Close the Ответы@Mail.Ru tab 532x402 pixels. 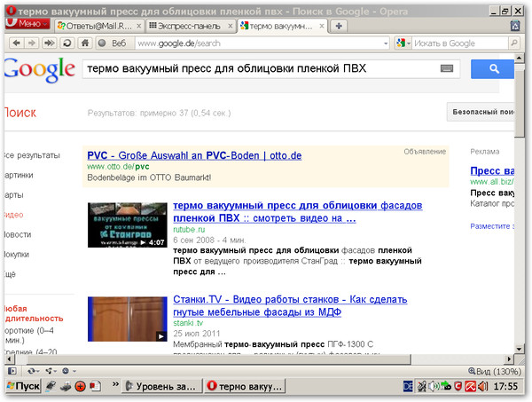tap(138, 26)
